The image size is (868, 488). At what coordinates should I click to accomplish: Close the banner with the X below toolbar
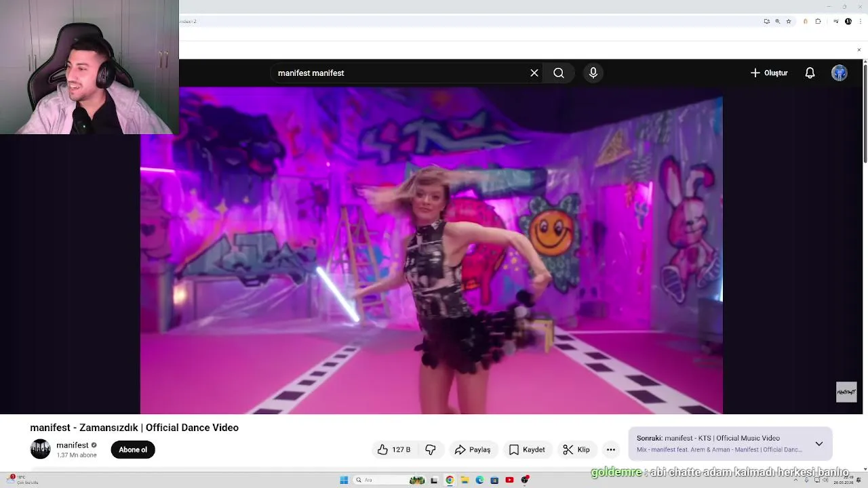(x=859, y=49)
